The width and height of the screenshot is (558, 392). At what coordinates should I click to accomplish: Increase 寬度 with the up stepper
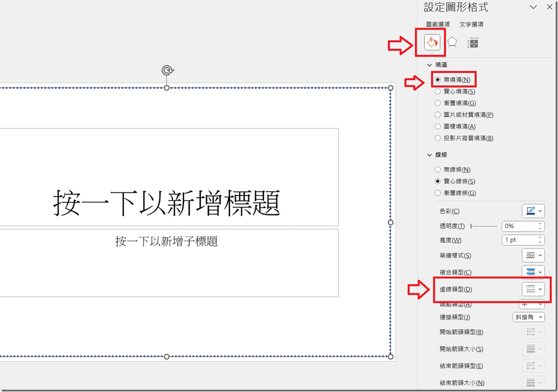click(540, 238)
